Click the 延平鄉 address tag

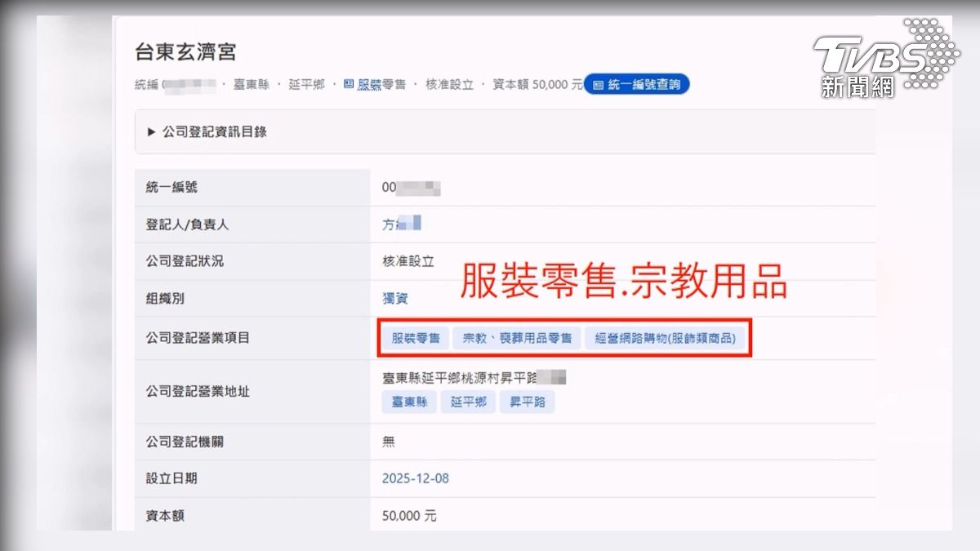[x=469, y=402]
